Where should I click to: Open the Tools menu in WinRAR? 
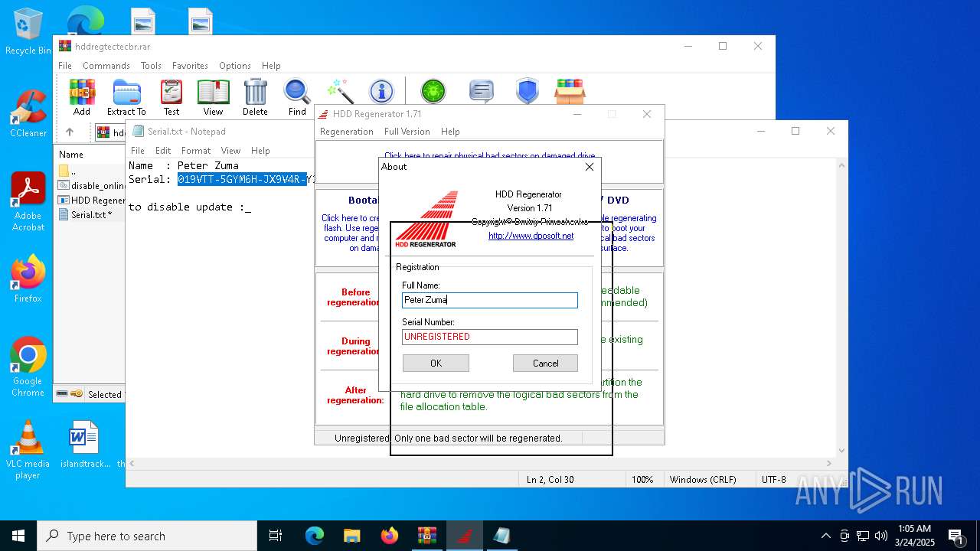tap(151, 66)
